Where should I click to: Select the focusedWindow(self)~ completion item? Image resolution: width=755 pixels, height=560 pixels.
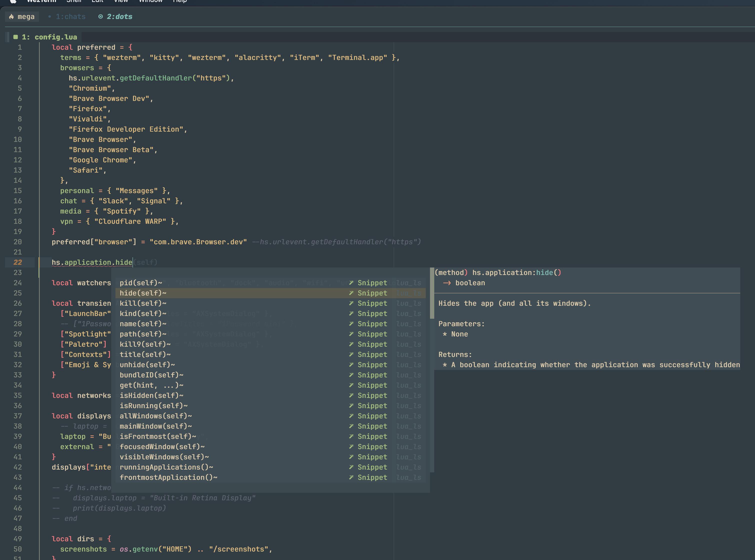click(270, 447)
